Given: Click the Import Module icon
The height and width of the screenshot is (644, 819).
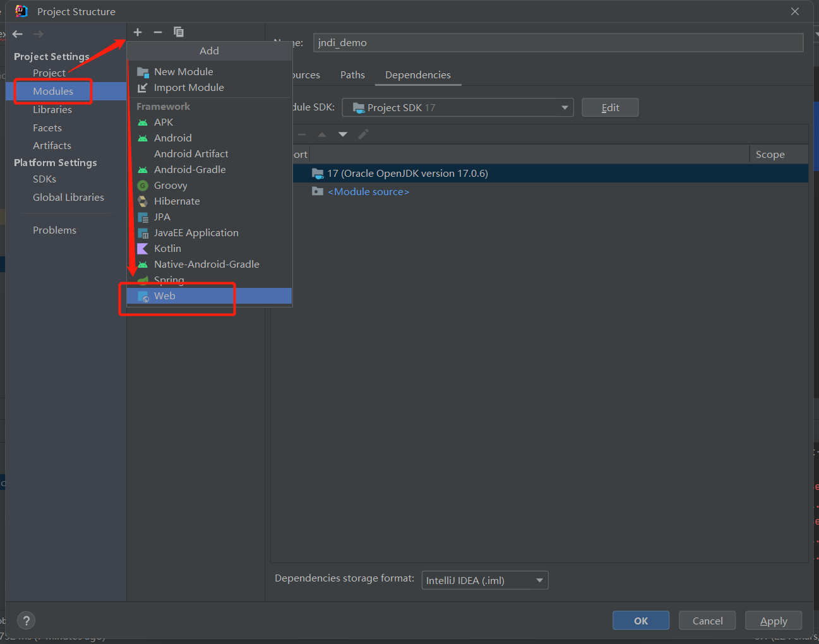Looking at the screenshot, I should (143, 88).
